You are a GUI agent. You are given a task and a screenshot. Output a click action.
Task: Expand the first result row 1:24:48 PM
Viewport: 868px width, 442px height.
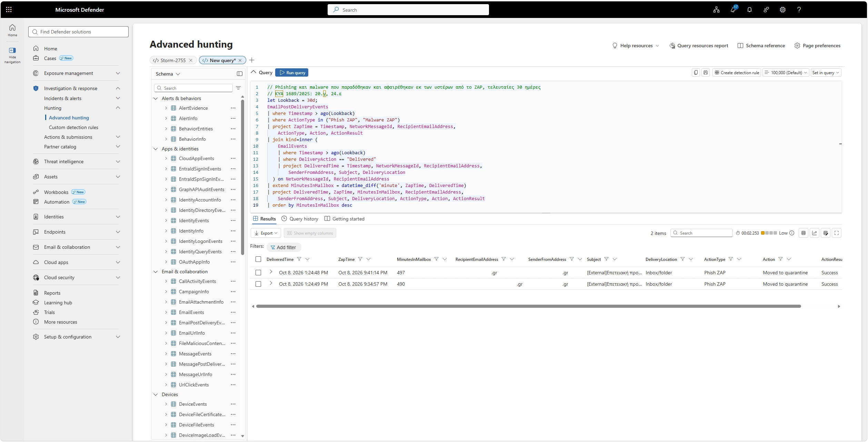tap(271, 272)
